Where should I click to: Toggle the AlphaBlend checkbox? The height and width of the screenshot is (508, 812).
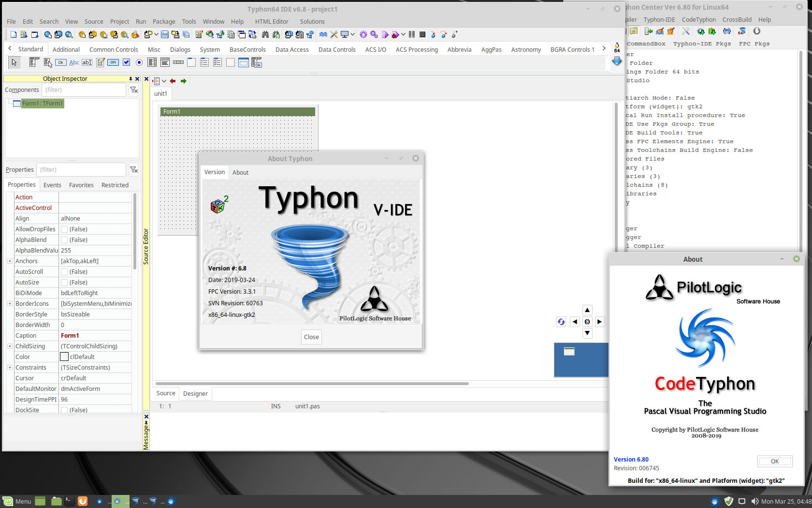64,240
